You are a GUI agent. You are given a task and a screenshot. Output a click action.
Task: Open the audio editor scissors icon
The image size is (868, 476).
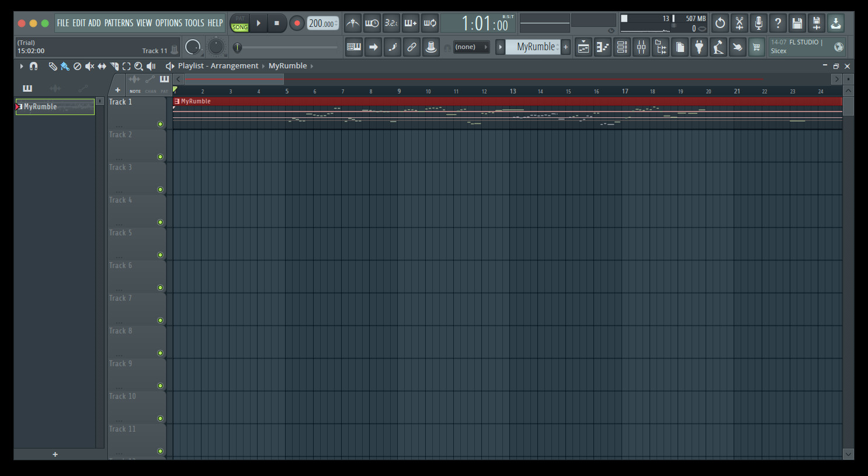[739, 23]
